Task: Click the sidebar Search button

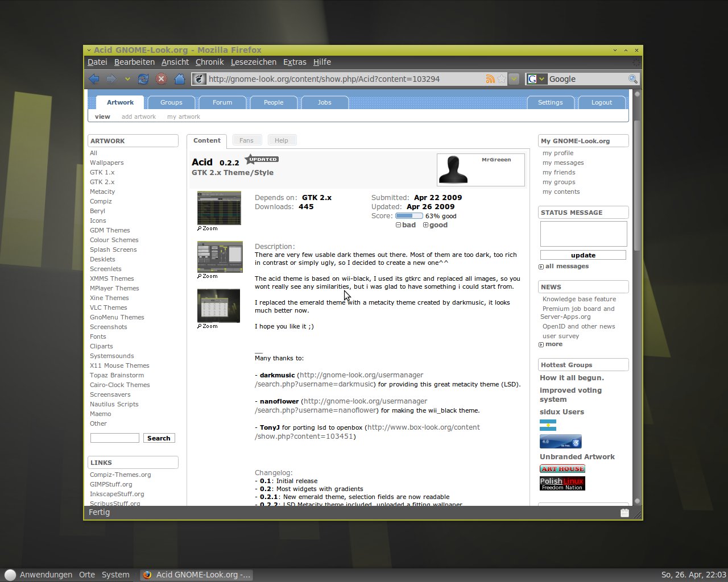Action: coord(159,438)
